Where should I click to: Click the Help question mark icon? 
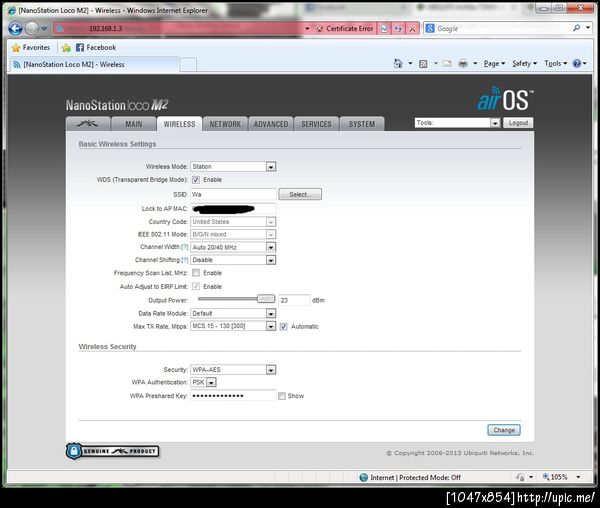click(x=577, y=64)
